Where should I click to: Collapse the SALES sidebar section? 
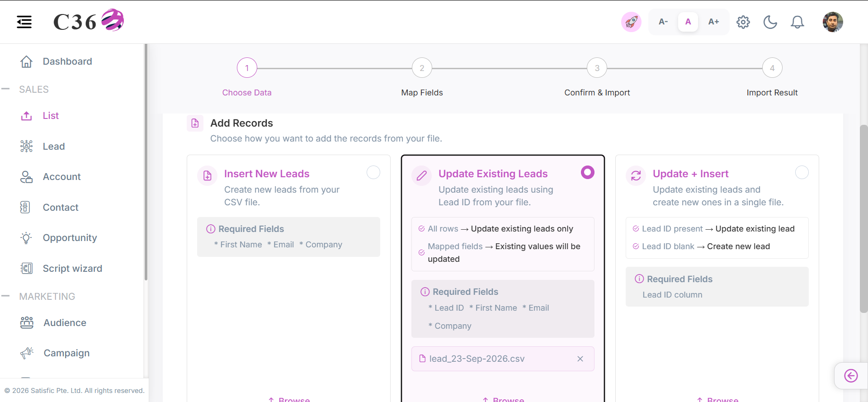point(6,89)
